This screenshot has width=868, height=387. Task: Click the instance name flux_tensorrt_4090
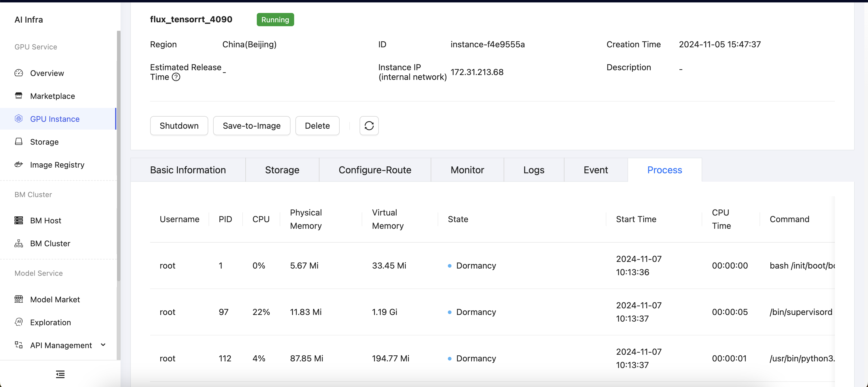[x=191, y=20]
